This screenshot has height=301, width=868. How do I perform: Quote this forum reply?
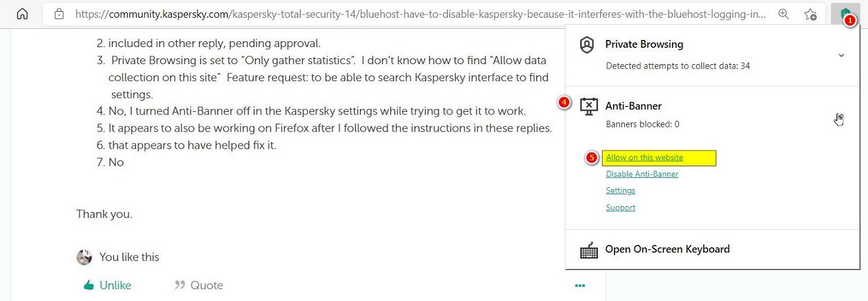199,285
